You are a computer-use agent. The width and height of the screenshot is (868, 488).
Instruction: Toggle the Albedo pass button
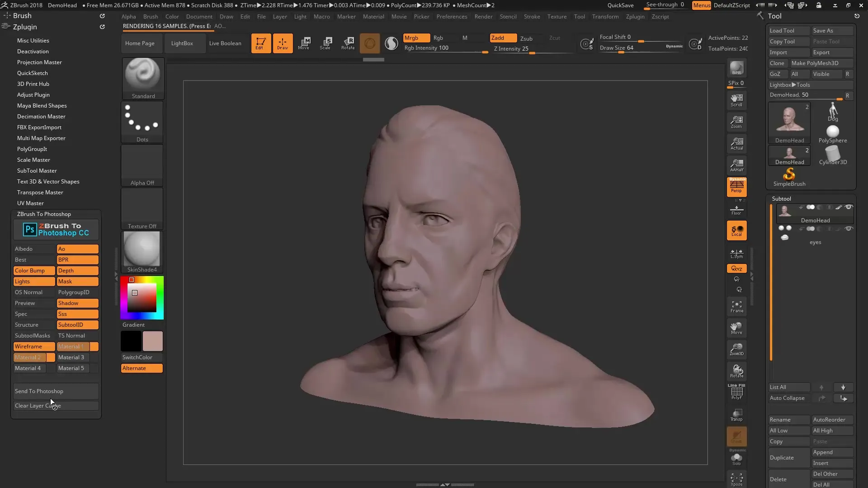coord(34,249)
